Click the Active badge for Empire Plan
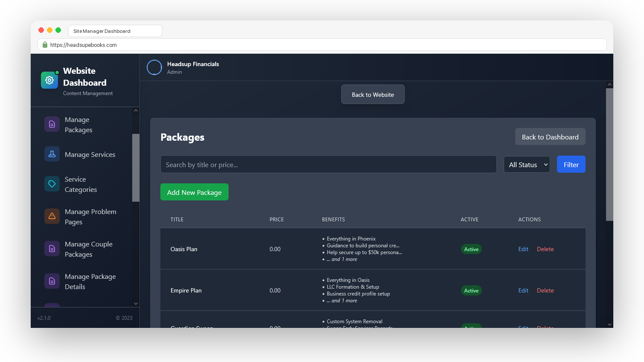644x362 pixels. coord(471,290)
